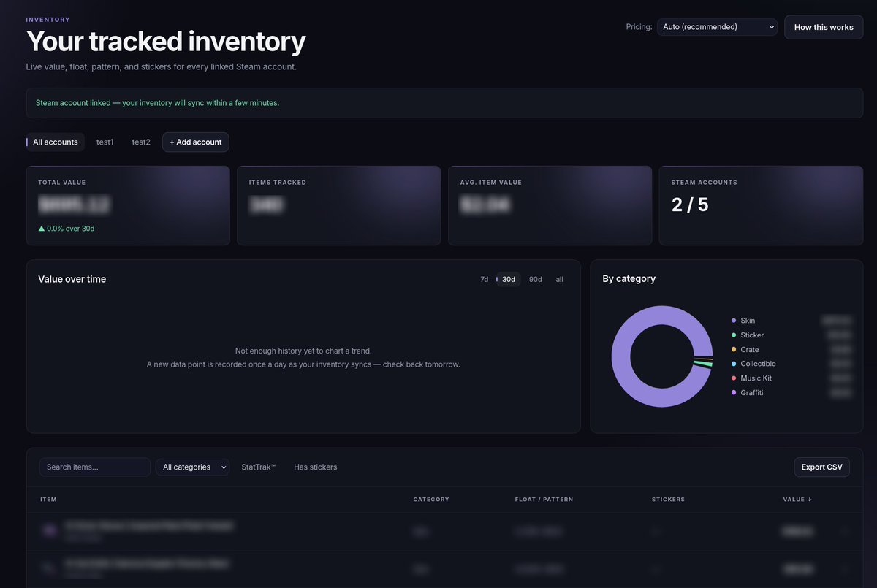Viewport: 877px width, 588px height.
Task: Set the chart range to 7d
Action: tap(485, 279)
